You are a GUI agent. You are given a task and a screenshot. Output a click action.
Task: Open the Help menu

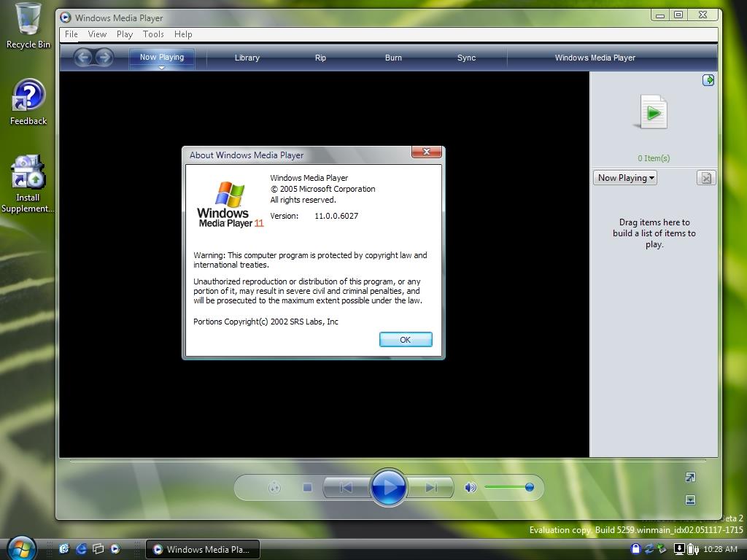[183, 34]
